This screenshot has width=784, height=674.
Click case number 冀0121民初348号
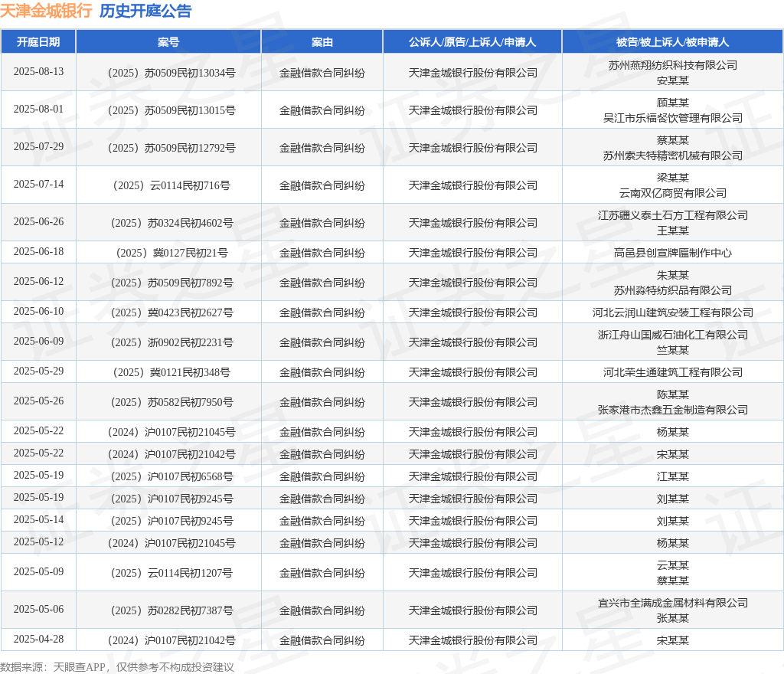pos(172,372)
